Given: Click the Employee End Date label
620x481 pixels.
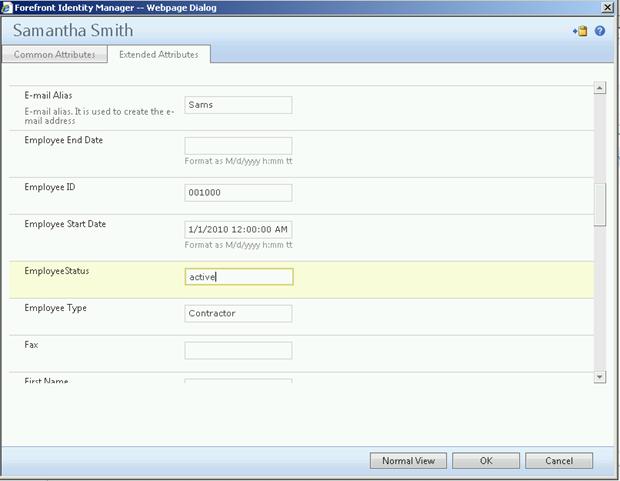Looking at the screenshot, I should 64,140.
